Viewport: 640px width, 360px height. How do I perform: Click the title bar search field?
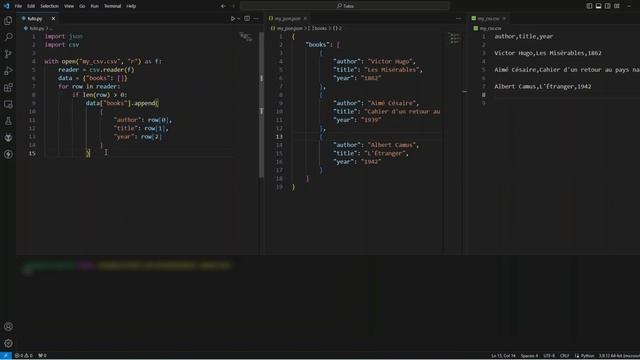(345, 6)
